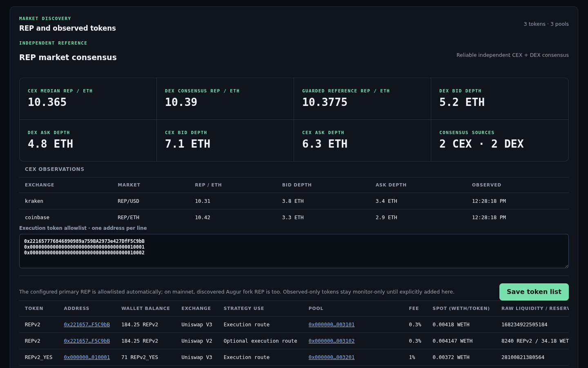Click the SPOT (WETH/TOKEN) column header
This screenshot has width=588, height=368.
(x=461, y=308)
